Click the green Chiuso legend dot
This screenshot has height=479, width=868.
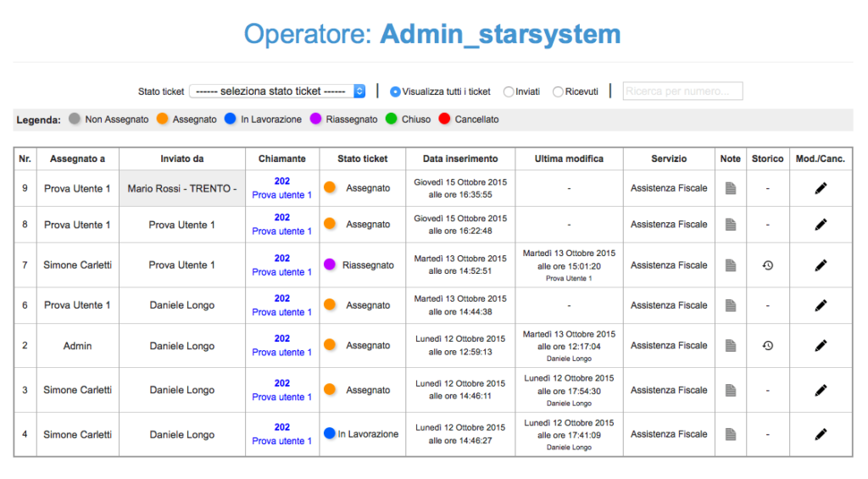[392, 120]
